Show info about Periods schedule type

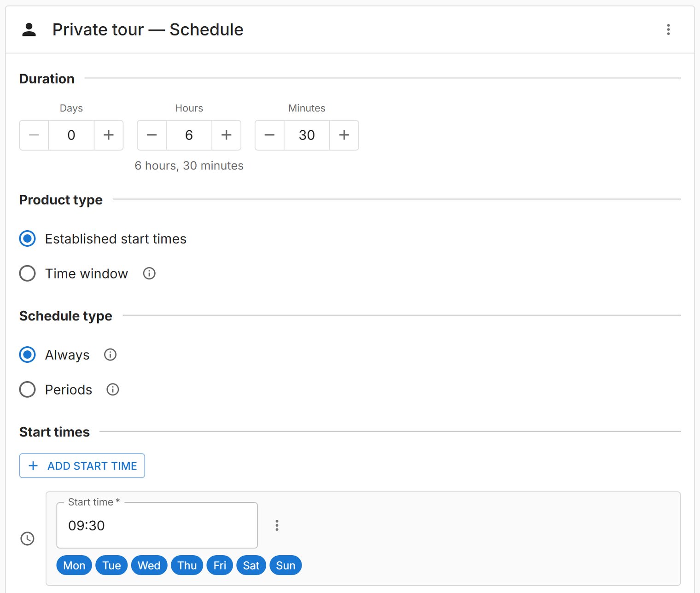coord(113,390)
